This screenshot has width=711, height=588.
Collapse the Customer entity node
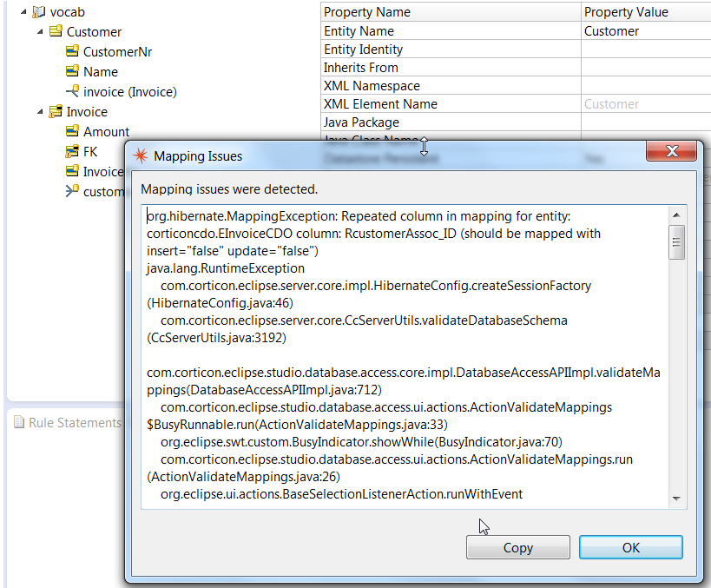coord(40,32)
